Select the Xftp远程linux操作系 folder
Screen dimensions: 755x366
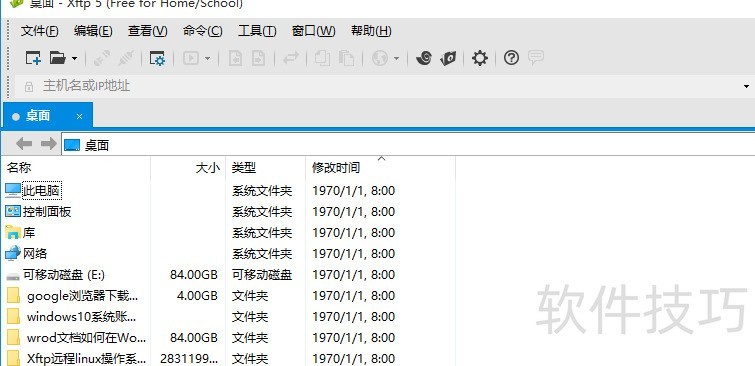[87, 359]
